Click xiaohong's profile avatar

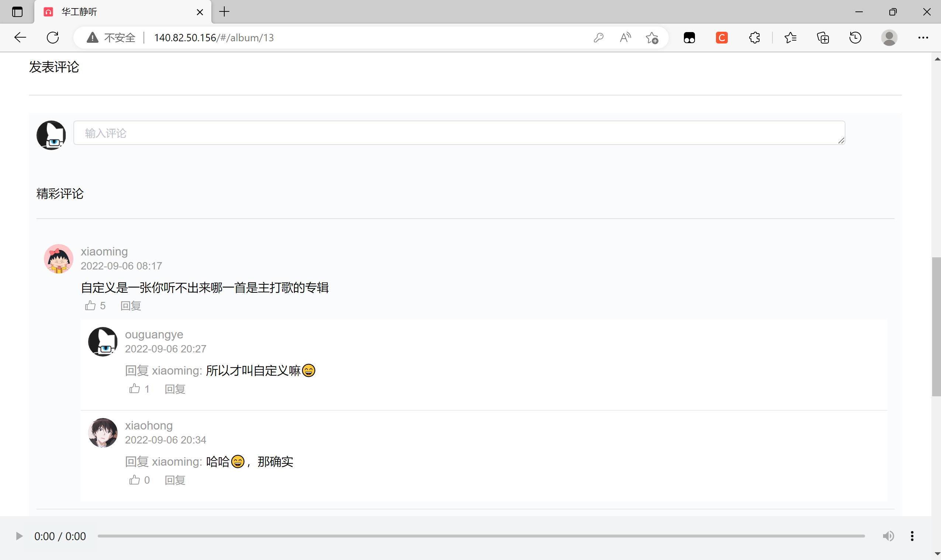pyautogui.click(x=103, y=432)
